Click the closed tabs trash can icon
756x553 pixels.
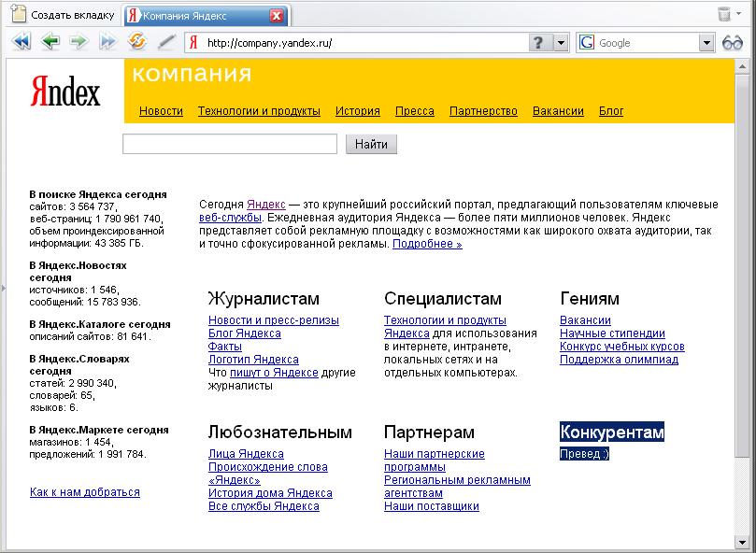click(x=723, y=14)
